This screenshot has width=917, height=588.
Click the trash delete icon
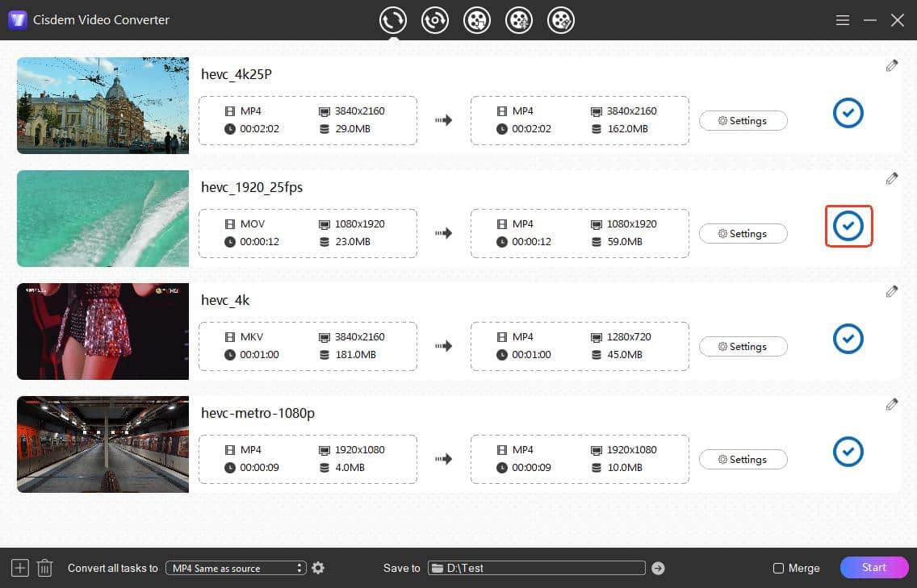point(45,568)
